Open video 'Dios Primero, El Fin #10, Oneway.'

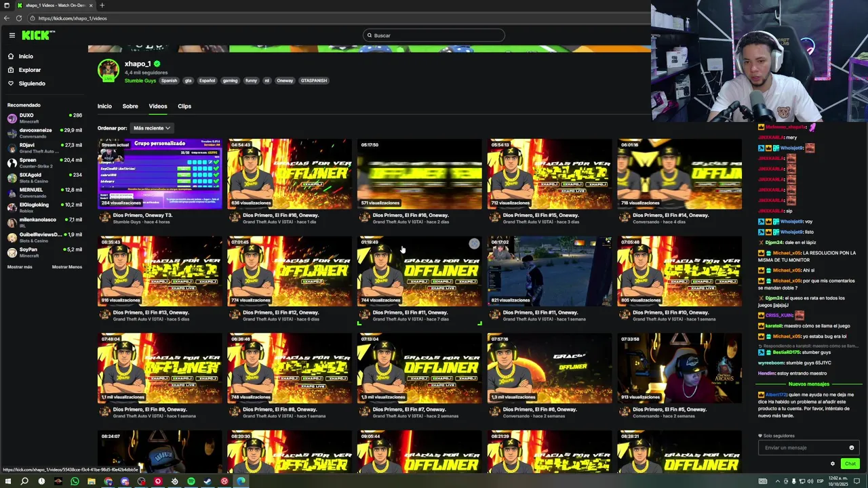tap(679, 271)
